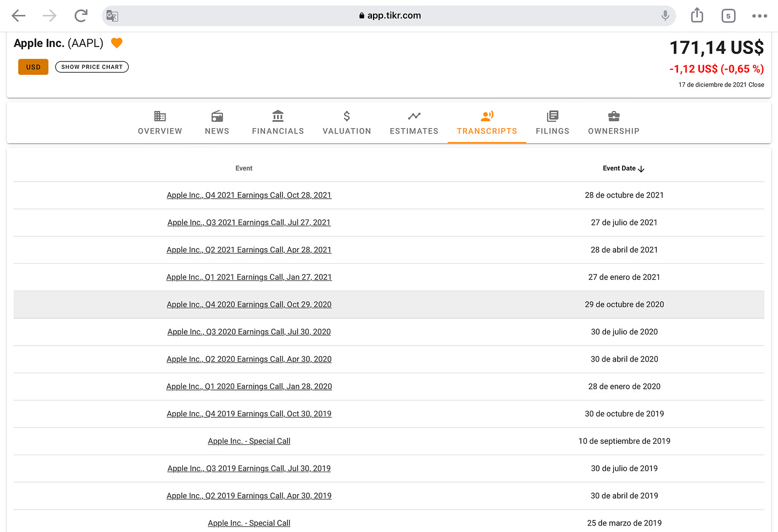Screen dimensions: 778x532
Task: Click the date 28 de abril de 2021
Action: tap(624, 250)
